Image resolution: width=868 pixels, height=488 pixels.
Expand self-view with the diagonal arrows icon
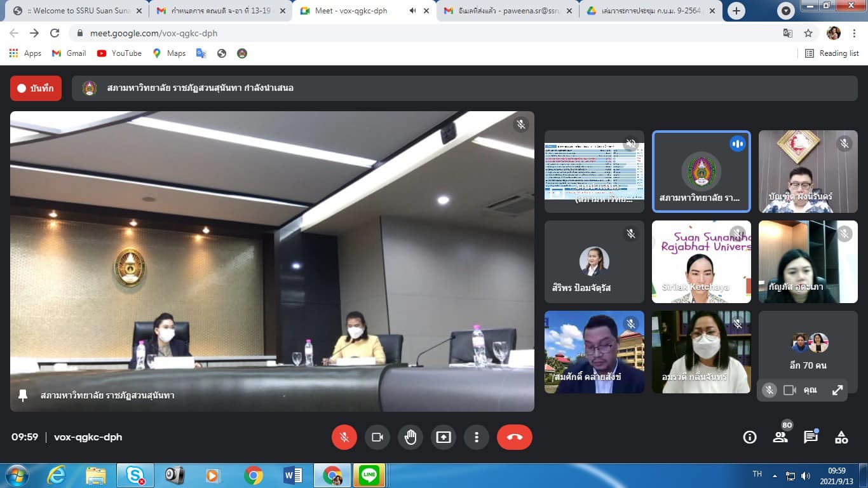837,390
